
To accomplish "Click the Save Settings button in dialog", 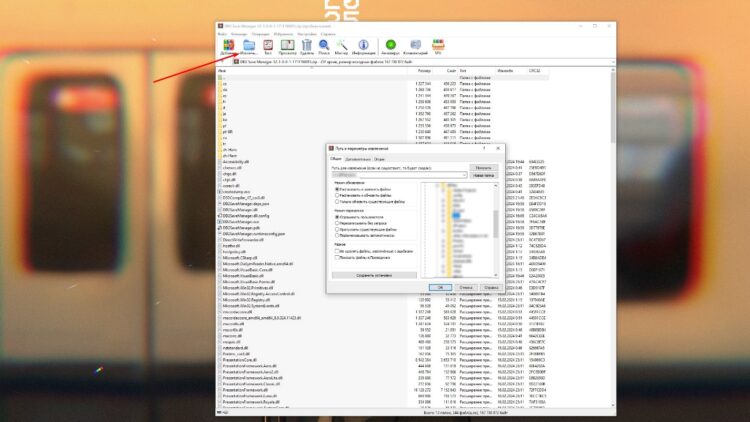I will tap(373, 274).
